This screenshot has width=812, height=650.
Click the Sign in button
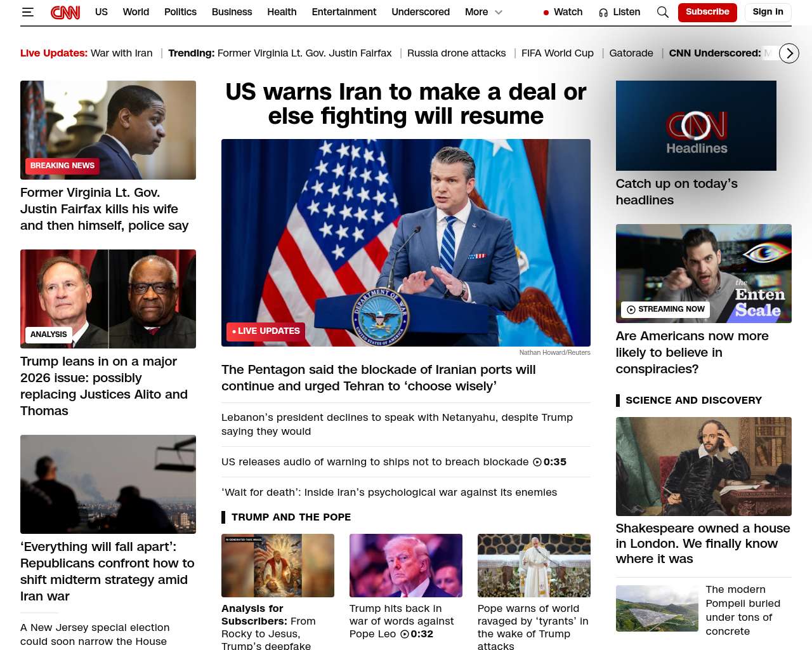768,12
